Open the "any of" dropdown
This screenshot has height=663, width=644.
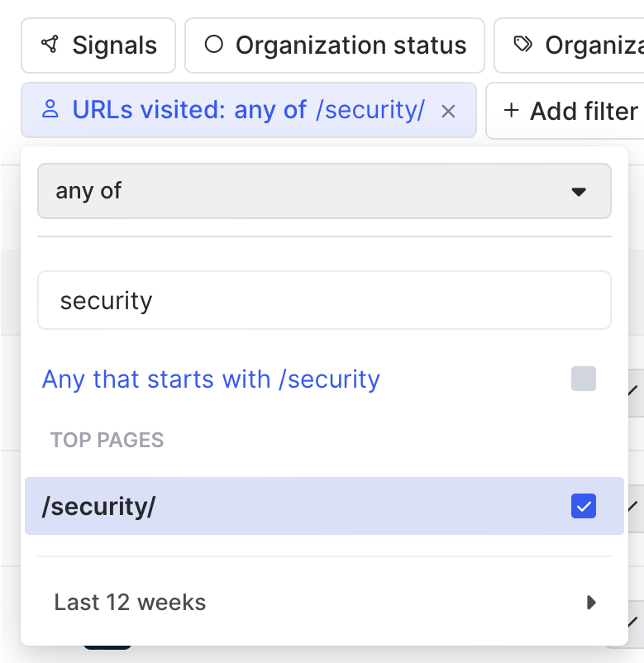click(x=324, y=191)
